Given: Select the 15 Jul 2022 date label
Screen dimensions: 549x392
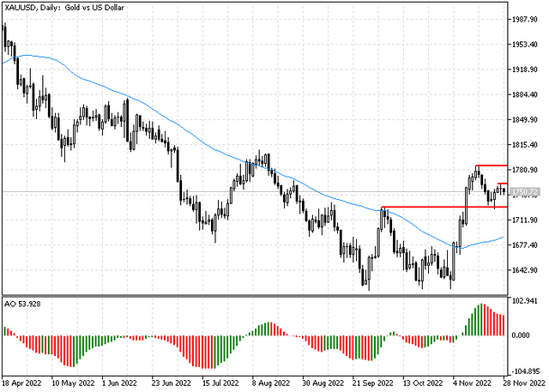Looking at the screenshot, I should (220, 383).
